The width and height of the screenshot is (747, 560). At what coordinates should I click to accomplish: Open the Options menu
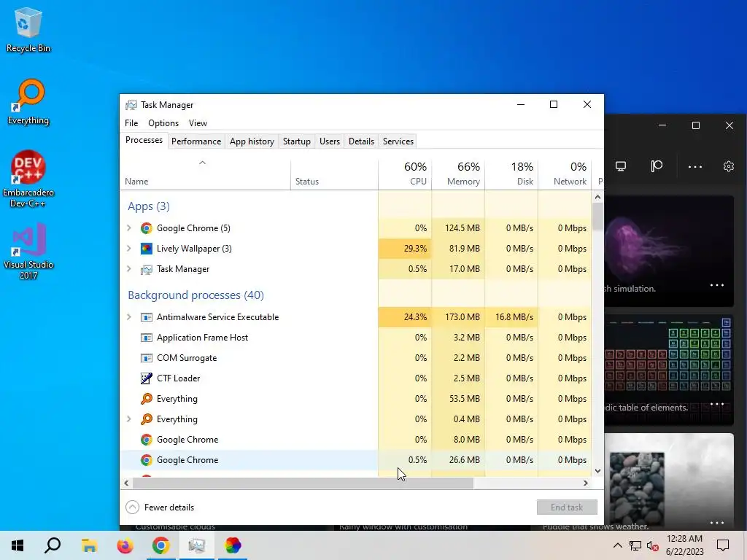(163, 122)
